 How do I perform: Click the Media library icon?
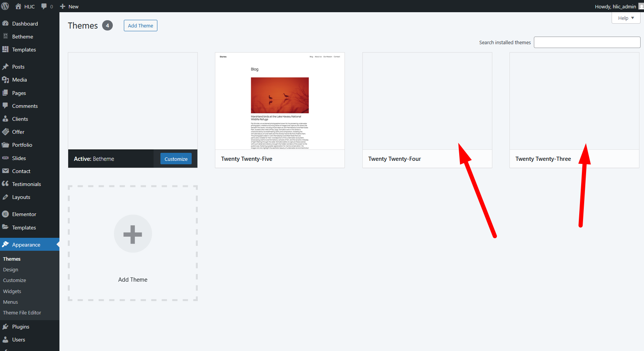click(x=5, y=80)
